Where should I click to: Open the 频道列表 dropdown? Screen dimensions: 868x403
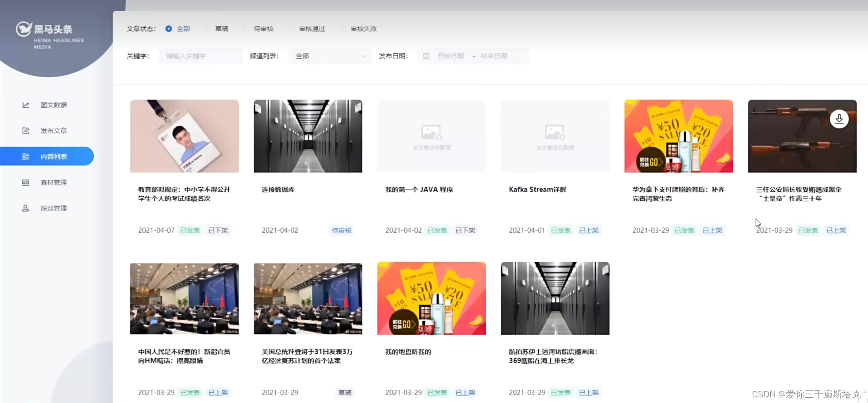coord(330,56)
